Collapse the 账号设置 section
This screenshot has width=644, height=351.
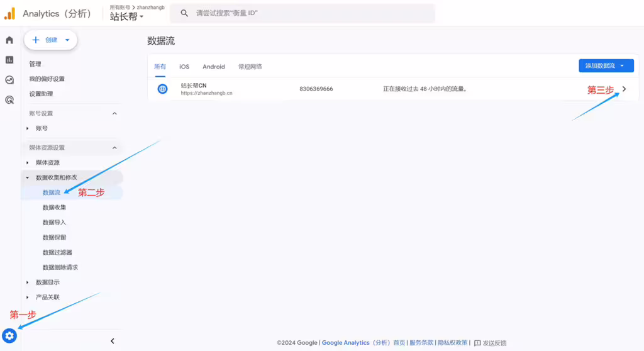114,113
